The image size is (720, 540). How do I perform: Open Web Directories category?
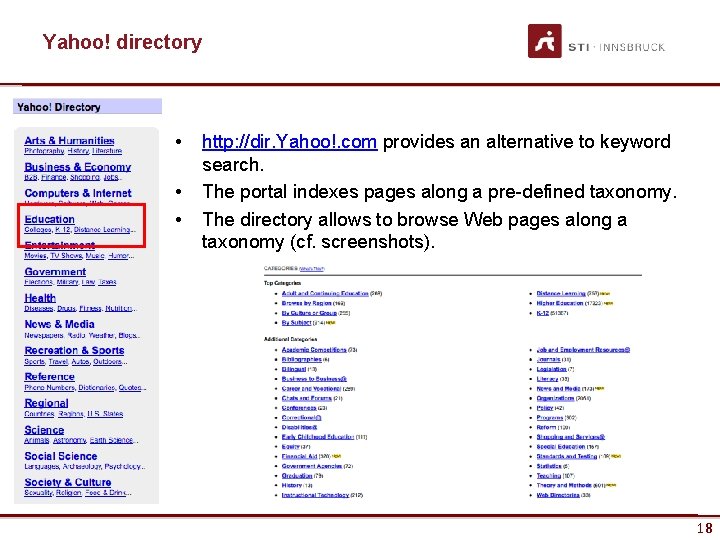558,495
